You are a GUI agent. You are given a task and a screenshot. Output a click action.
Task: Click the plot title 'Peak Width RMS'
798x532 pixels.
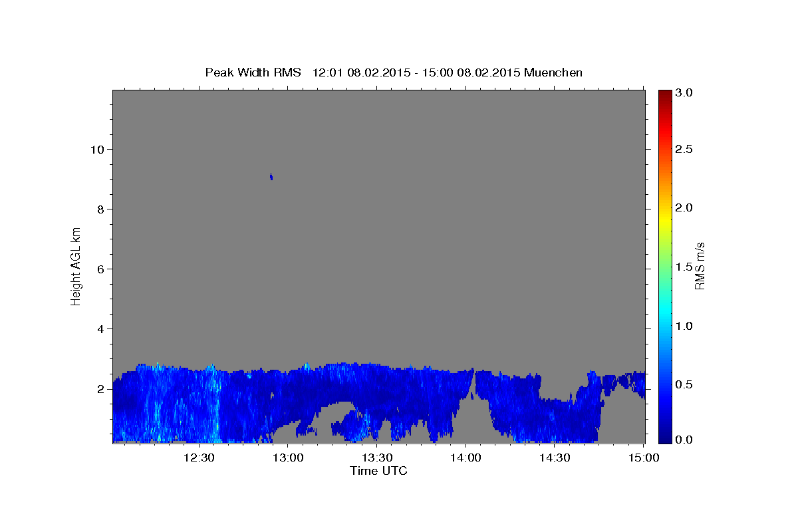tap(253, 72)
